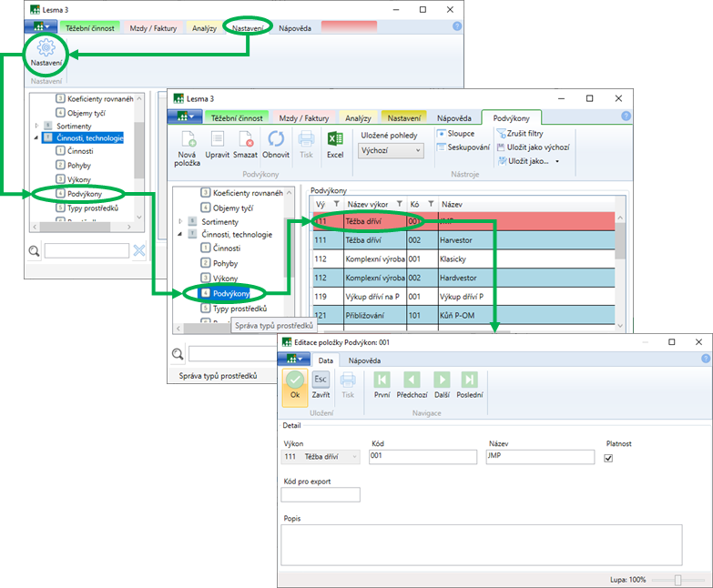Click the Upravit edit icon
This screenshot has width=713, height=588.
218,139
